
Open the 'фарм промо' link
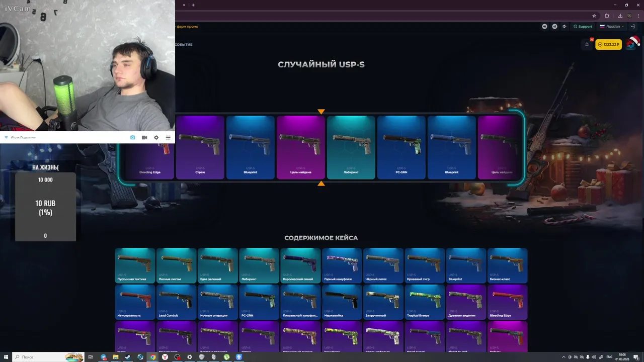[x=188, y=26]
